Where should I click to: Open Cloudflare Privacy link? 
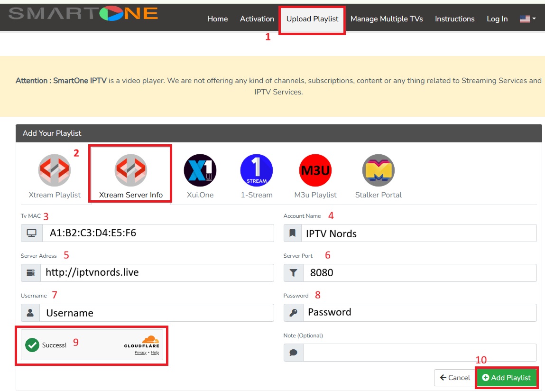[x=140, y=352]
